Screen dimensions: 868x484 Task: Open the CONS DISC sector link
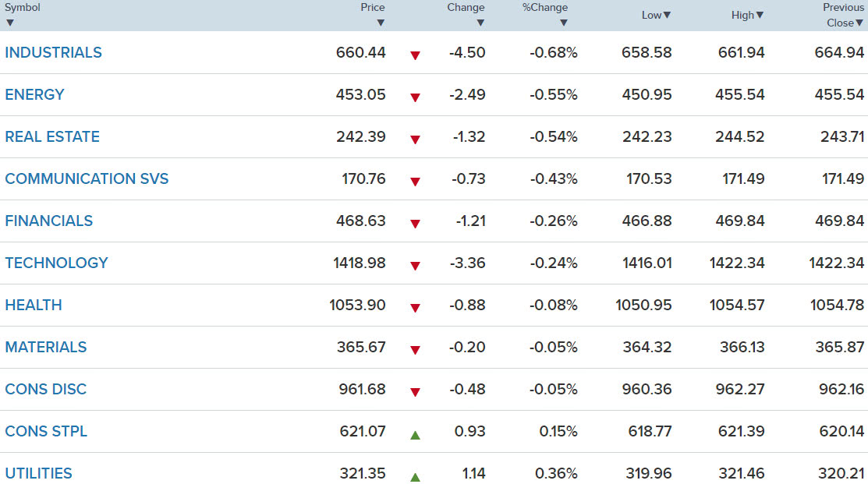click(x=45, y=389)
